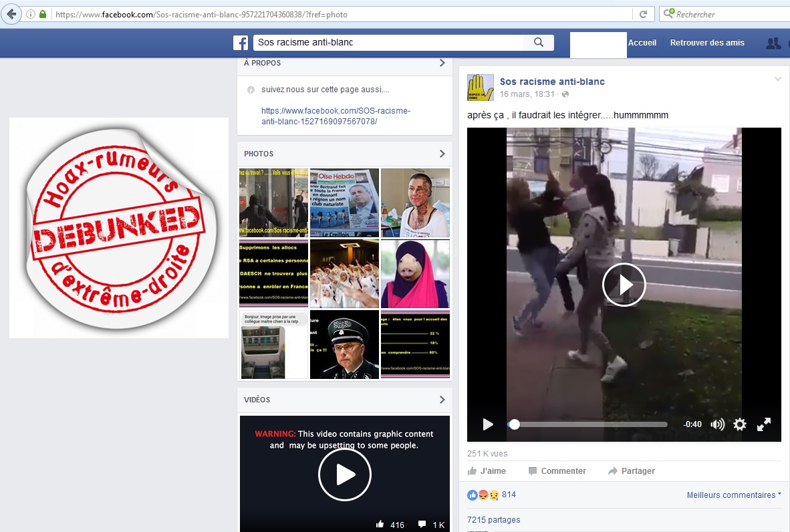Screen dimensions: 790x532
Task: Open the SOS-racisme-anti-blanc page link
Action: point(336,116)
